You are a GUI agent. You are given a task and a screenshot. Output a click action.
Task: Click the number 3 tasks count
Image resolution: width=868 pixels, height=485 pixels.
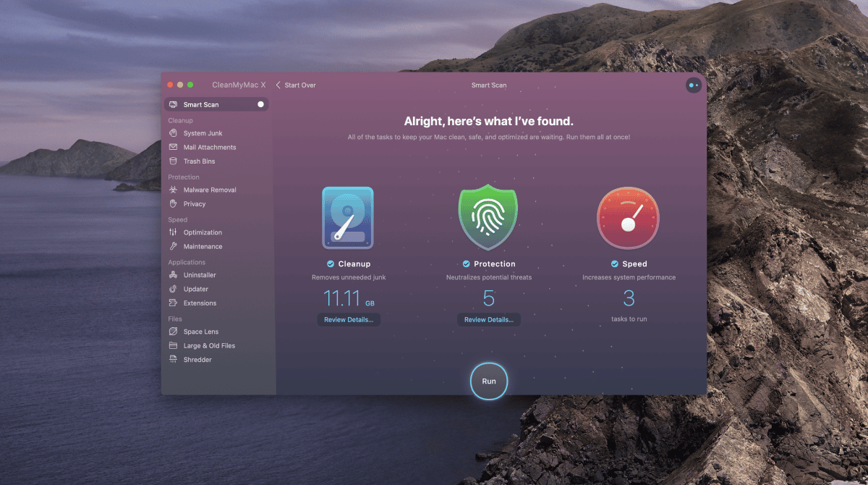[629, 298]
